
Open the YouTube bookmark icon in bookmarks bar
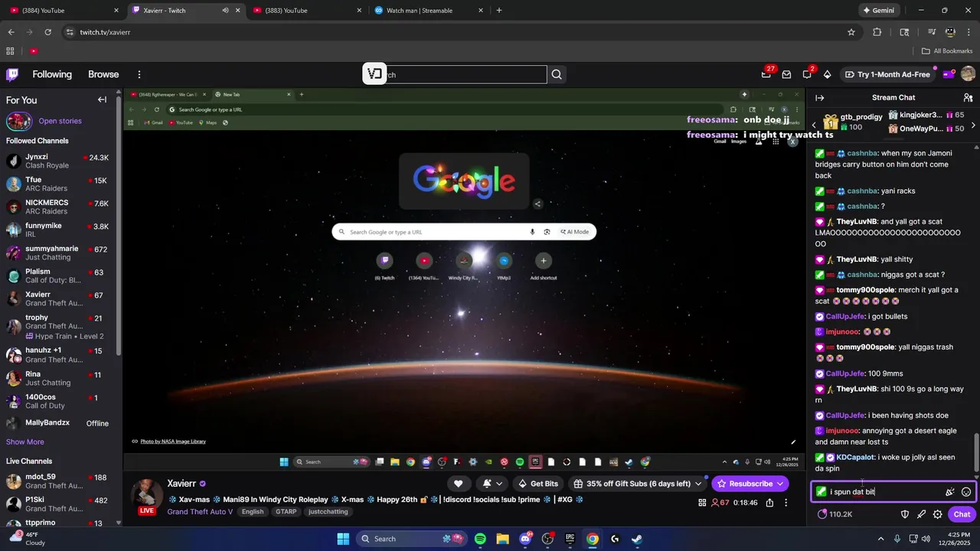tap(34, 51)
